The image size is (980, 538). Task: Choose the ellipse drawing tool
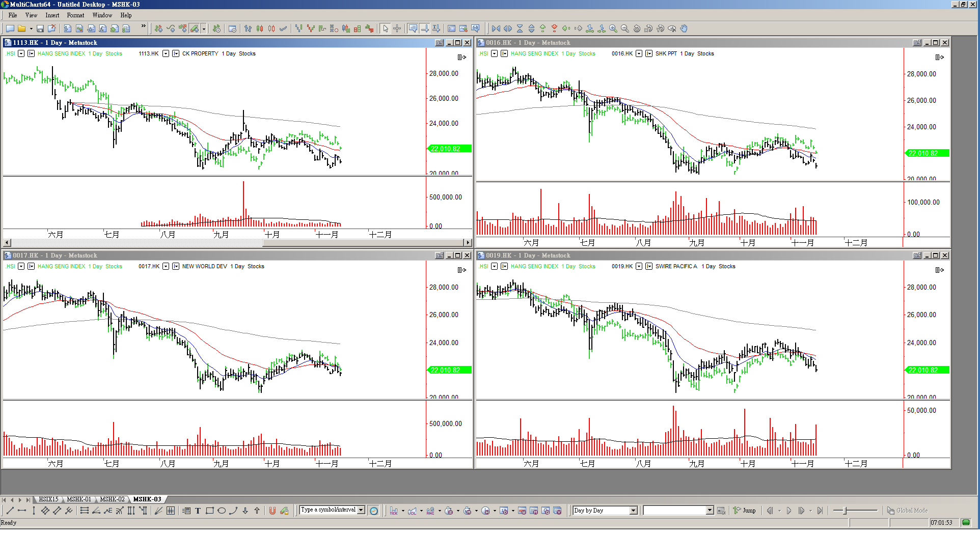pyautogui.click(x=222, y=511)
